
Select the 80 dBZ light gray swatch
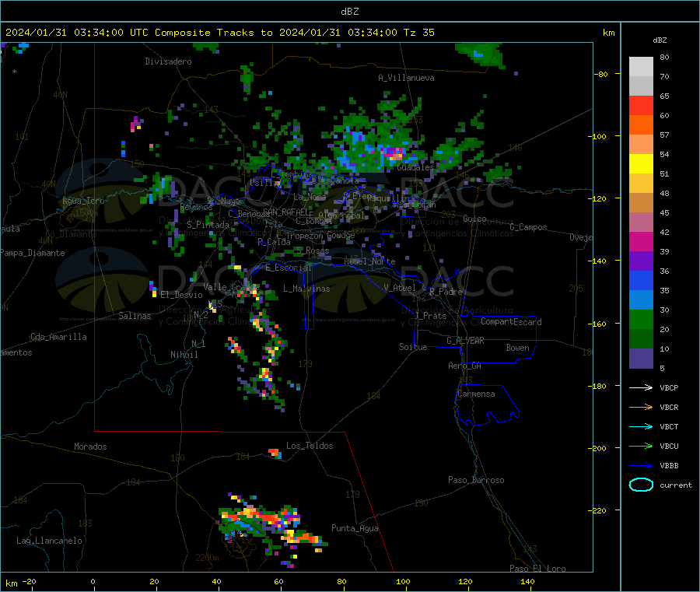[x=641, y=67]
